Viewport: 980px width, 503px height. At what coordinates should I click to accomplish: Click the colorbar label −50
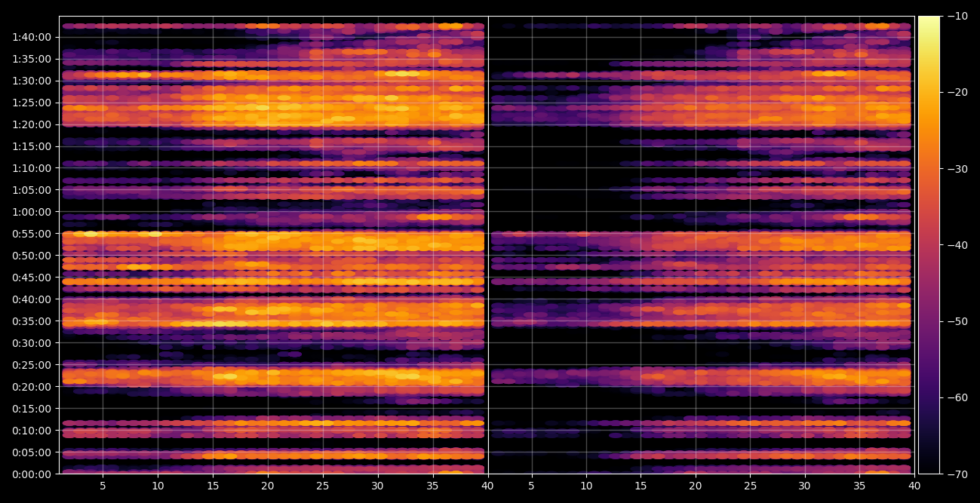pyautogui.click(x=958, y=321)
